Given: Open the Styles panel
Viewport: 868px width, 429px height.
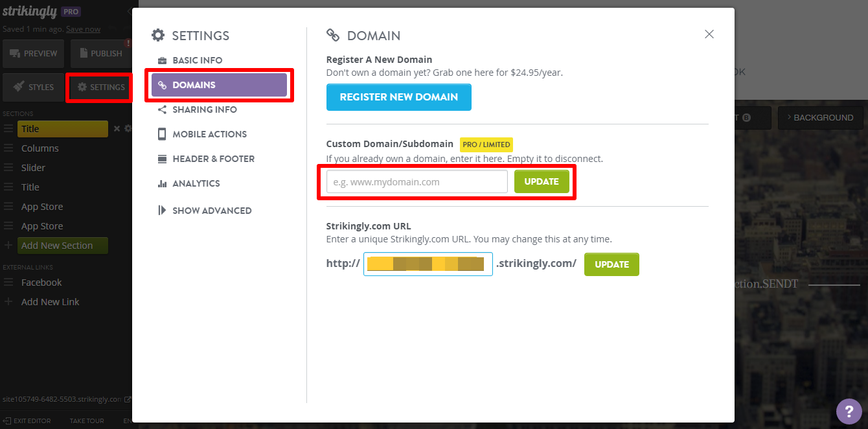Looking at the screenshot, I should pyautogui.click(x=33, y=87).
